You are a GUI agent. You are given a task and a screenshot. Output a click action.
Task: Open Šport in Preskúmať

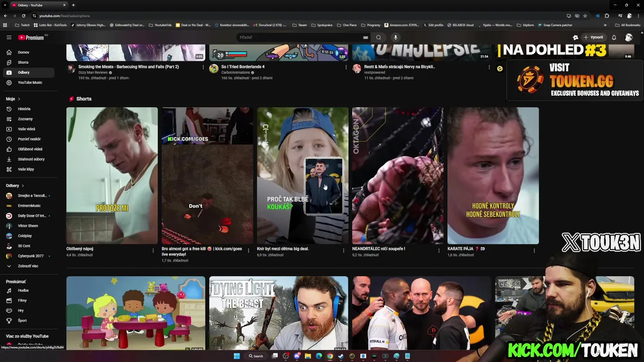29,320
